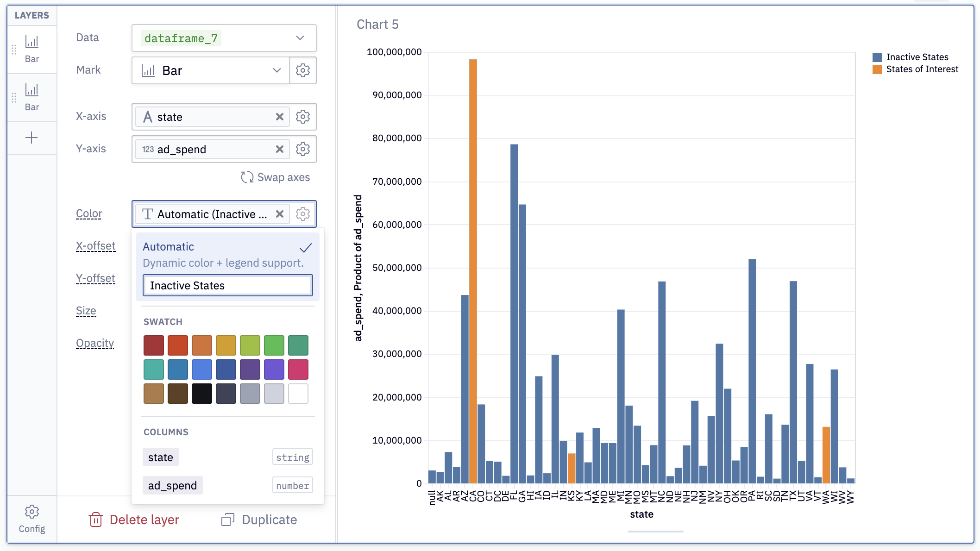Remove ad_spend from Y-axis
Image resolution: width=980 pixels, height=551 pixels.
pyautogui.click(x=280, y=149)
